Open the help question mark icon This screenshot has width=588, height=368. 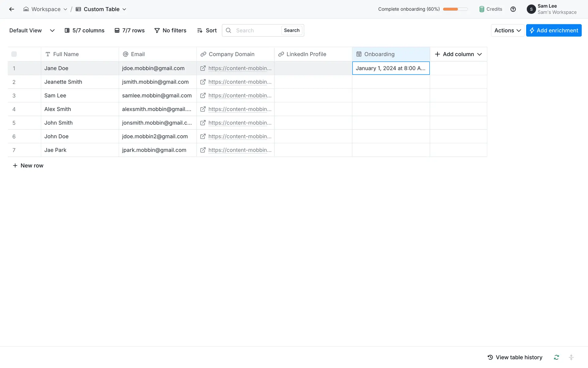[x=513, y=9]
